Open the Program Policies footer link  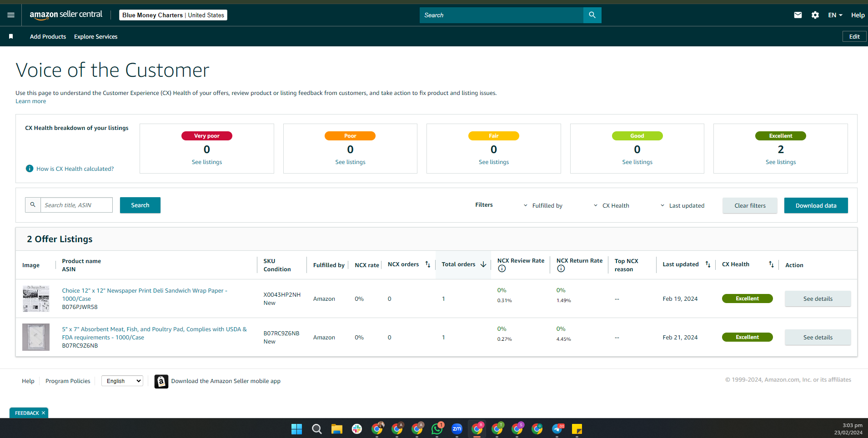68,381
